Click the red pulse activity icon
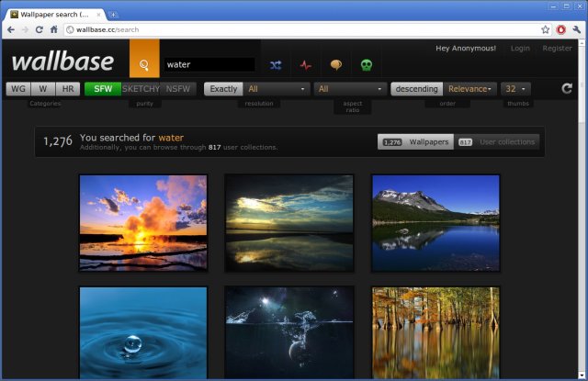Image resolution: width=588 pixels, height=381 pixels. pyautogui.click(x=306, y=65)
